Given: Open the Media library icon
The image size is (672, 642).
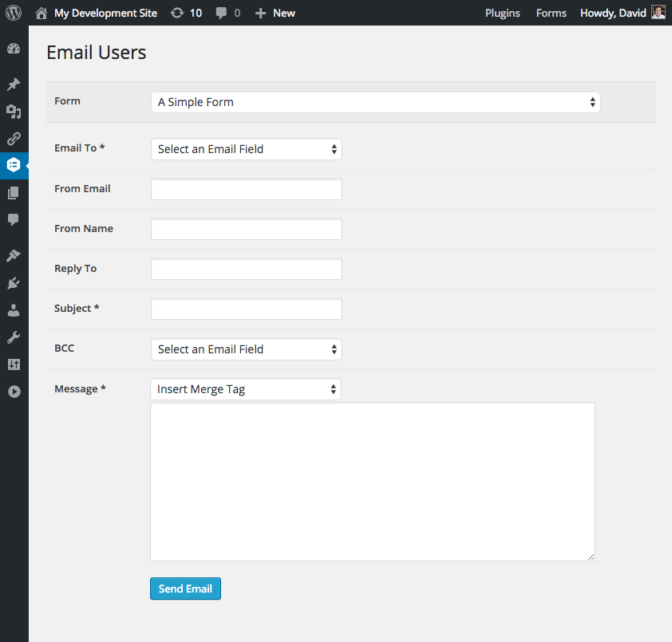Looking at the screenshot, I should coord(14,112).
